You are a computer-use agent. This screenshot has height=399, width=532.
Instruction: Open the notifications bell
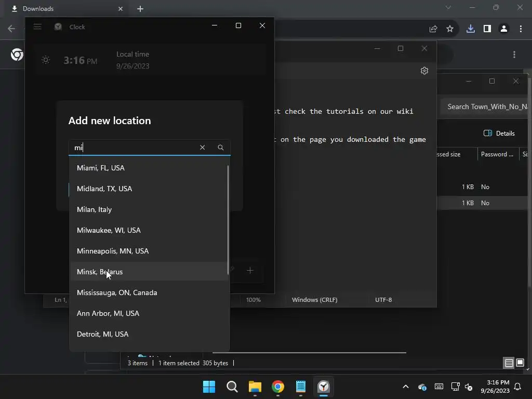pyautogui.click(x=517, y=387)
